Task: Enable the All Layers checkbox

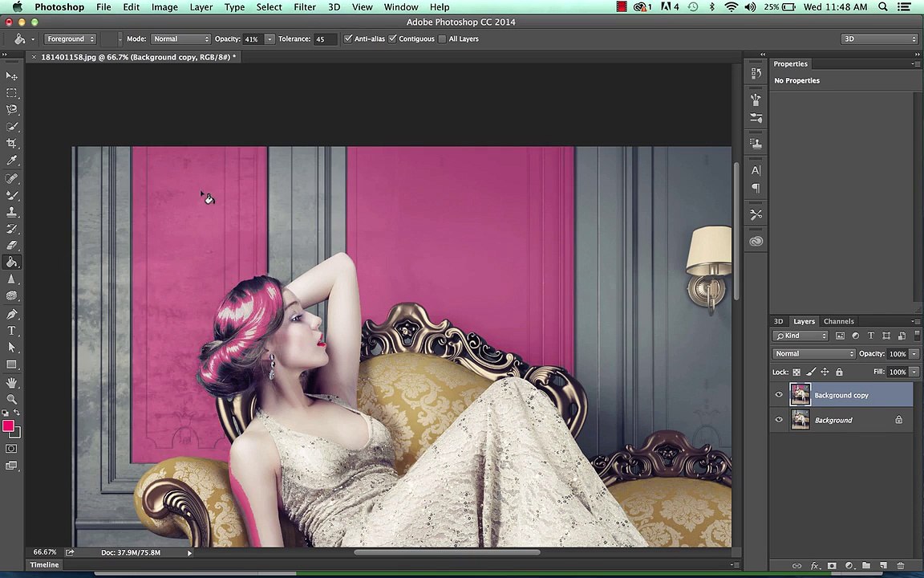Action: [x=442, y=39]
